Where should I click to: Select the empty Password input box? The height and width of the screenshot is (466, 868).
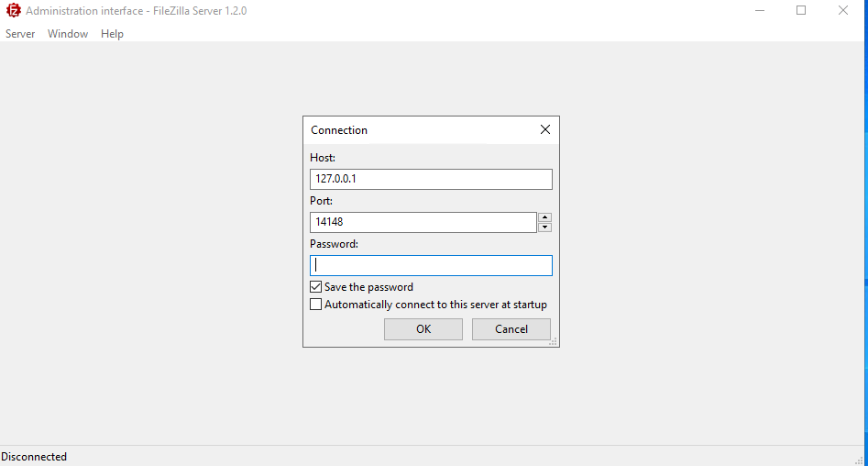click(x=431, y=265)
